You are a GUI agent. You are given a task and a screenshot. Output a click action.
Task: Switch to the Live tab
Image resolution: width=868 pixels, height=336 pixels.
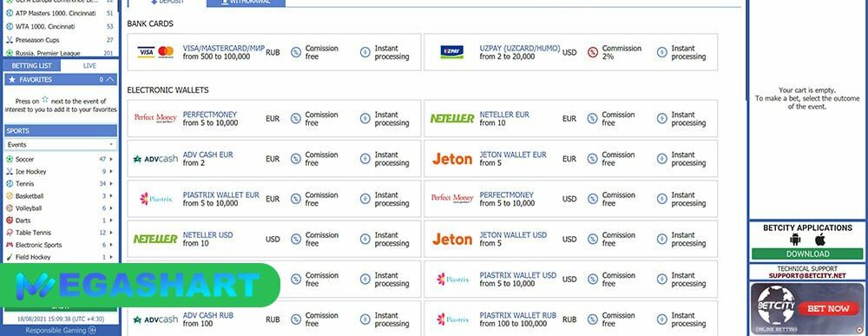pos(89,65)
